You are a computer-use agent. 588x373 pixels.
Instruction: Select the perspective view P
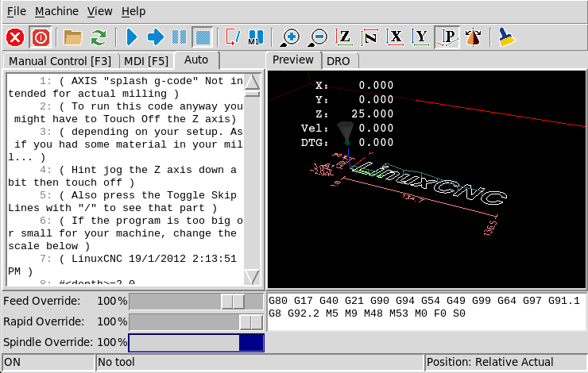click(447, 37)
